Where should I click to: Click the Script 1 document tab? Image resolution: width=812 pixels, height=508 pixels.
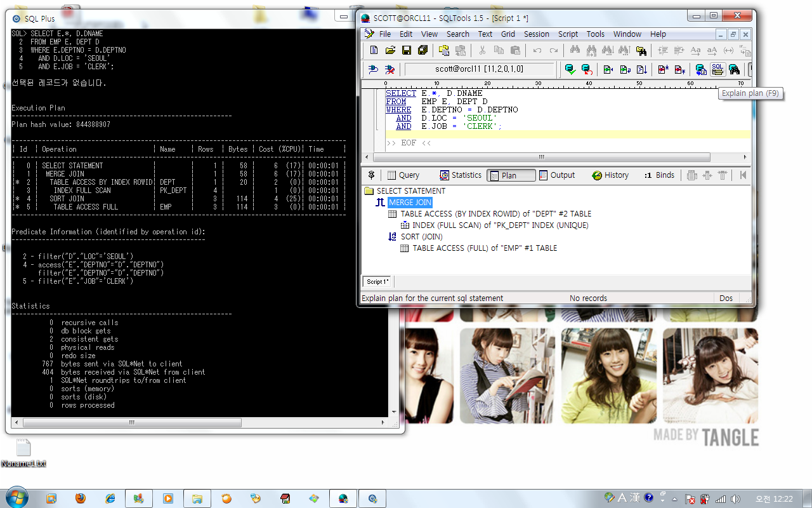[x=377, y=282]
